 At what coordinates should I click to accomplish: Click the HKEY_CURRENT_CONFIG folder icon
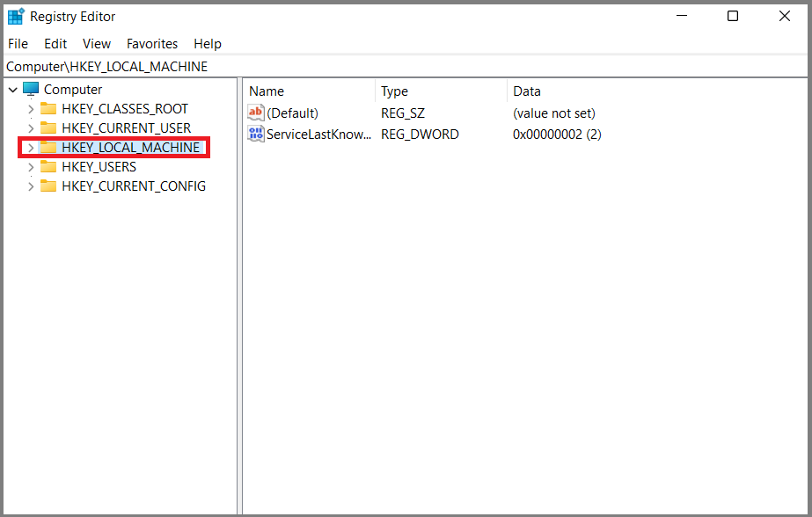[x=48, y=186]
